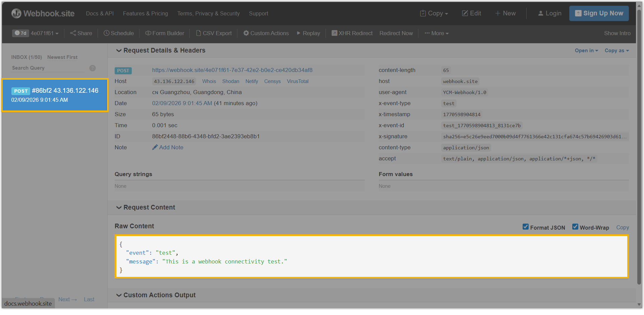Click the search query help icon
The width and height of the screenshot is (644, 315).
pos(93,68)
